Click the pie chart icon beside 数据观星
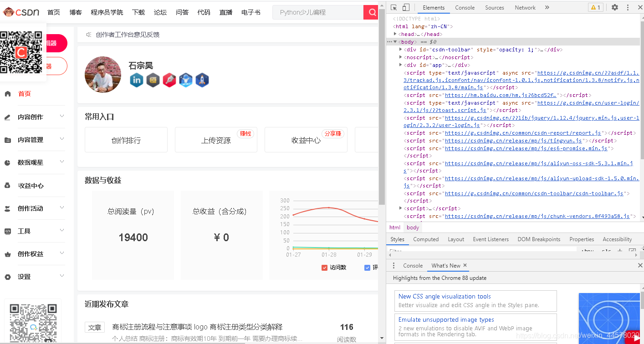 click(x=8, y=162)
